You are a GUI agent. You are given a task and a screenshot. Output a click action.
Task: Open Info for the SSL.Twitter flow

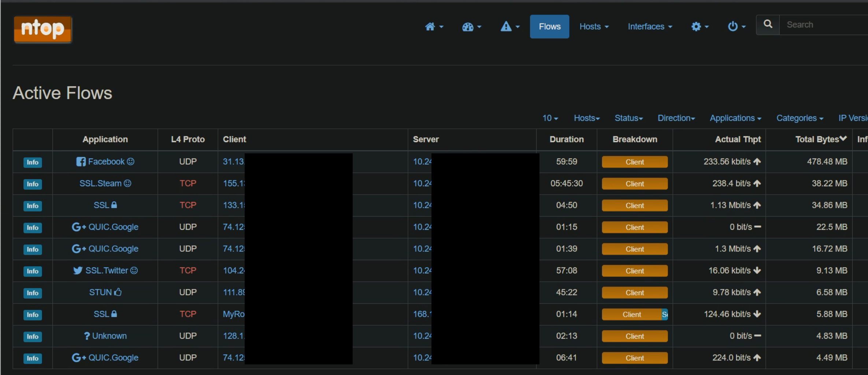coord(33,271)
